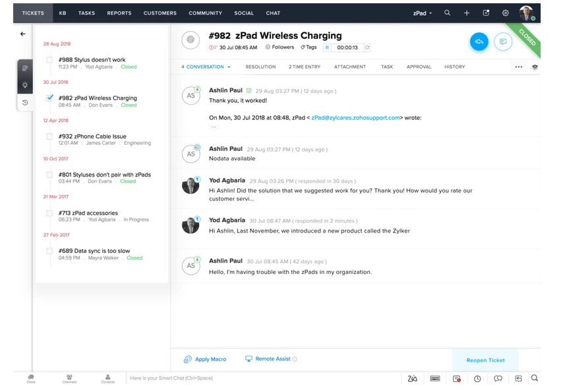This screenshot has height=392, width=567.
Task: Click the back arrow icon
Action: 23,34
